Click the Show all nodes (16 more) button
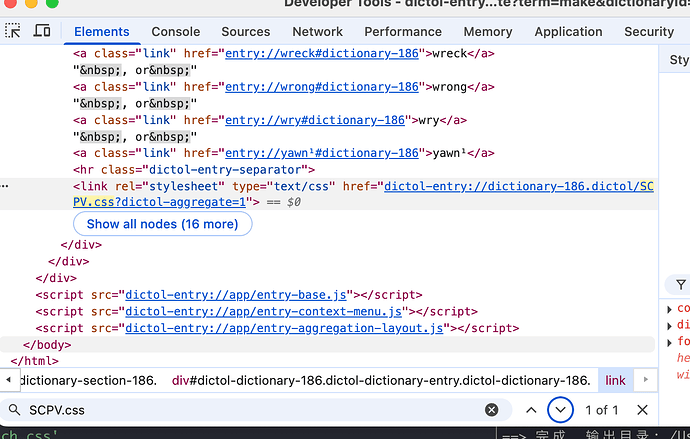Viewport: 690px width, 439px height. [162, 224]
